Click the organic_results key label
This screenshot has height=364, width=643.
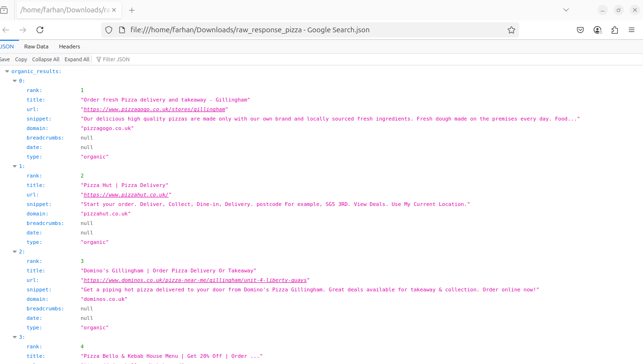36,71
